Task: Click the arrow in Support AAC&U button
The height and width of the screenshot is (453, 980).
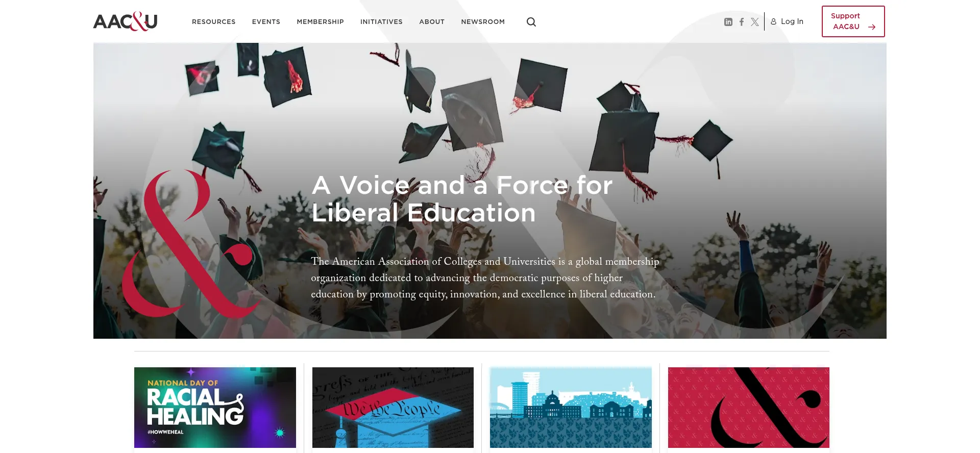Action: [872, 27]
